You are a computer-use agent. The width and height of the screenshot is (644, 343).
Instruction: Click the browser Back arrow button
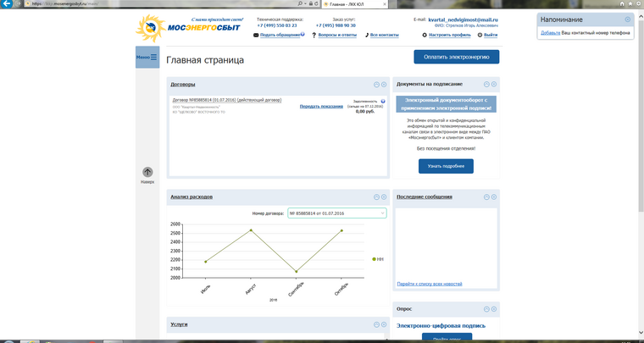click(x=6, y=3)
